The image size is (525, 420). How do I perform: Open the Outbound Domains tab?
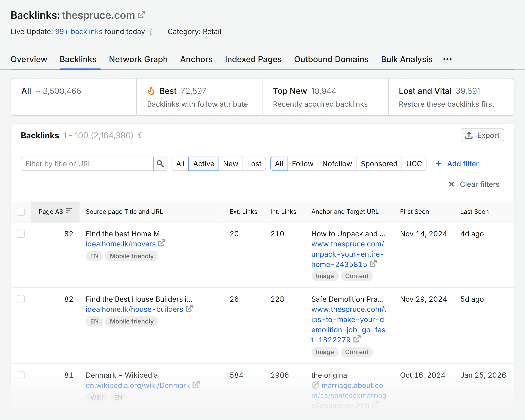(331, 59)
